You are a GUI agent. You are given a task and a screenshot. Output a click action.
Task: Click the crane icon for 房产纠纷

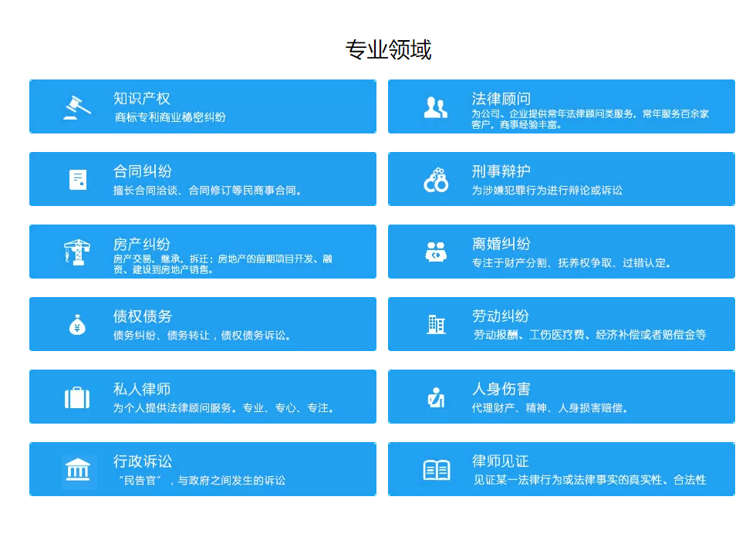tap(77, 252)
